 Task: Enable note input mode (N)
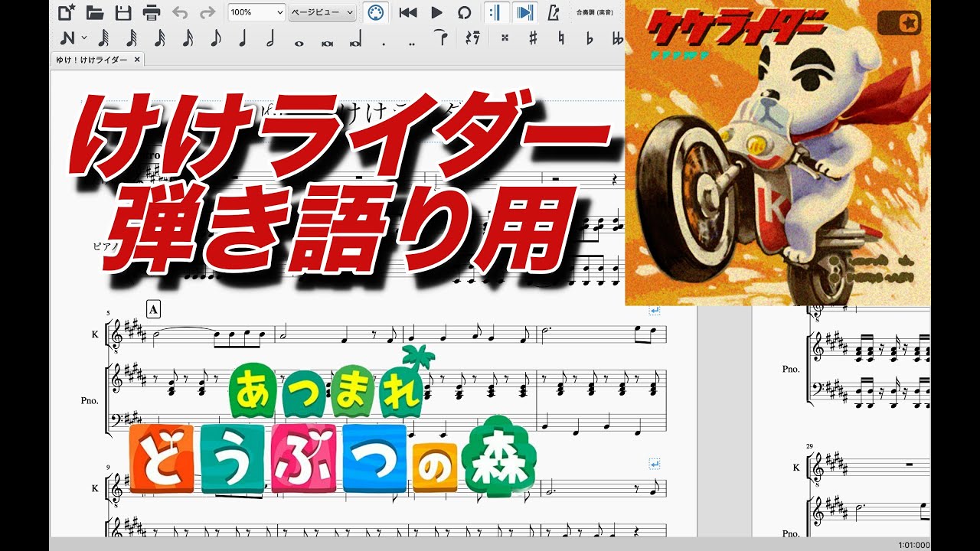coord(67,38)
